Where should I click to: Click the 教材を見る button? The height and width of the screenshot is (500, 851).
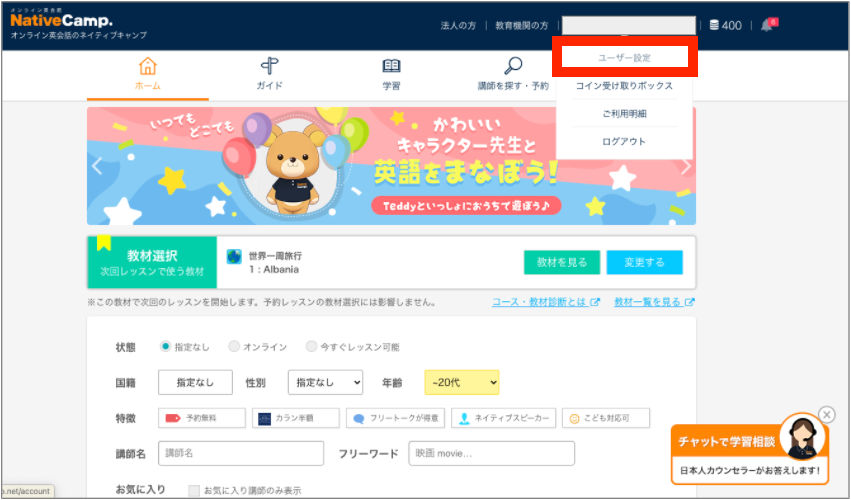(x=562, y=262)
